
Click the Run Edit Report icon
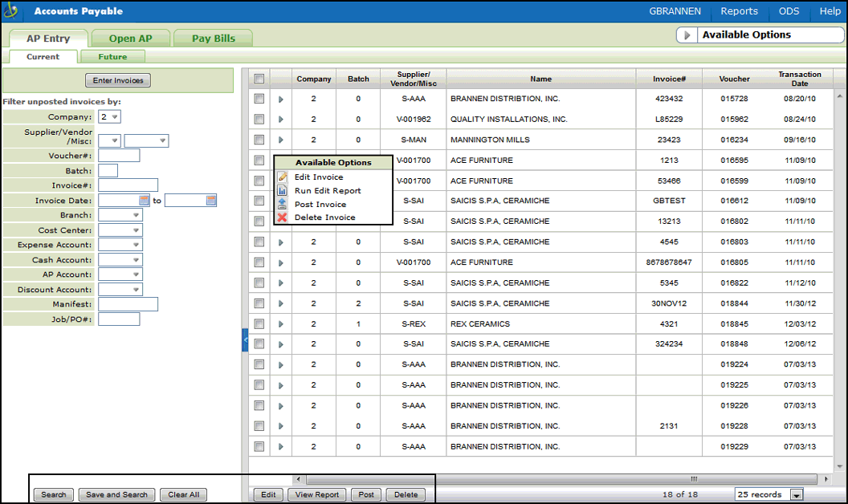tap(282, 191)
